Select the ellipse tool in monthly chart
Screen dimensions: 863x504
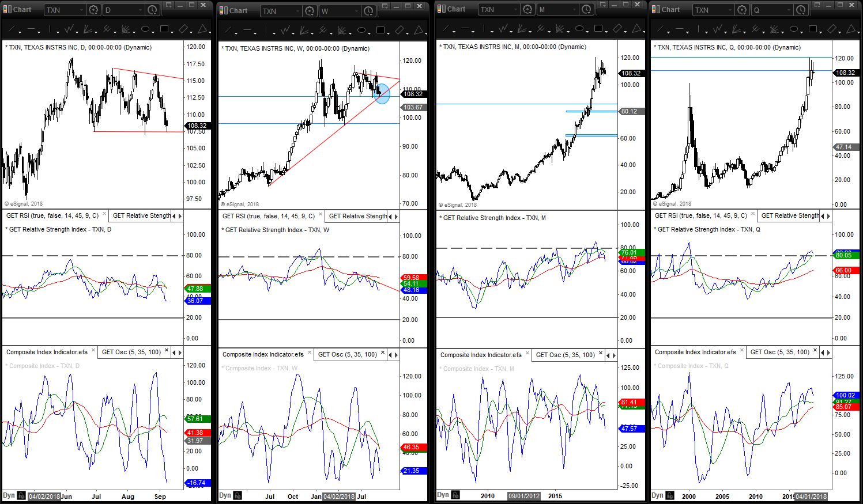click(579, 28)
